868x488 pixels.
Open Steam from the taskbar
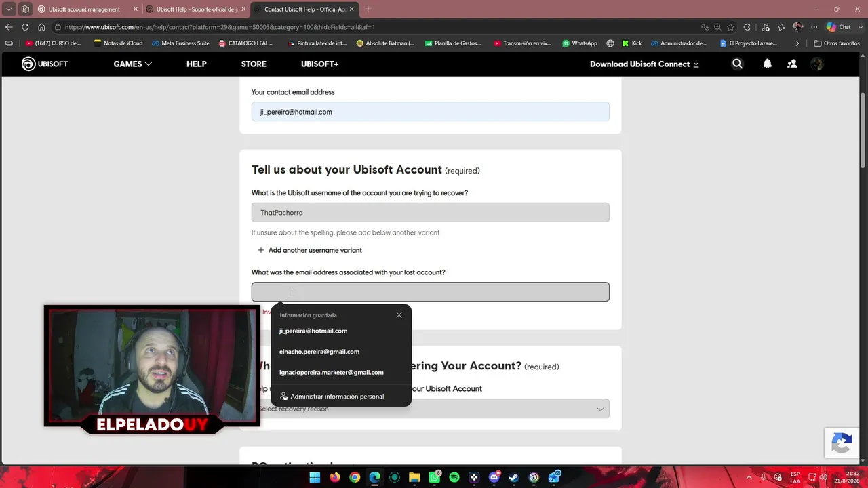tap(514, 477)
